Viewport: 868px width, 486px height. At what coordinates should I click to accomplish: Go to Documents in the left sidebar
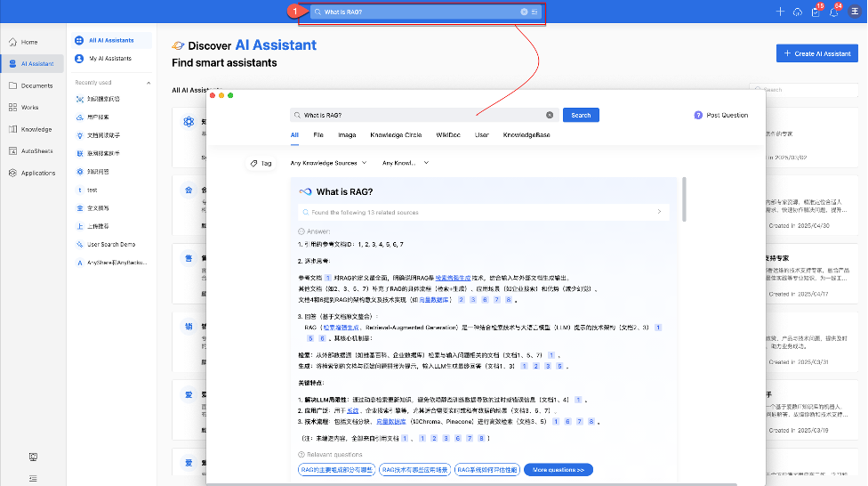36,85
